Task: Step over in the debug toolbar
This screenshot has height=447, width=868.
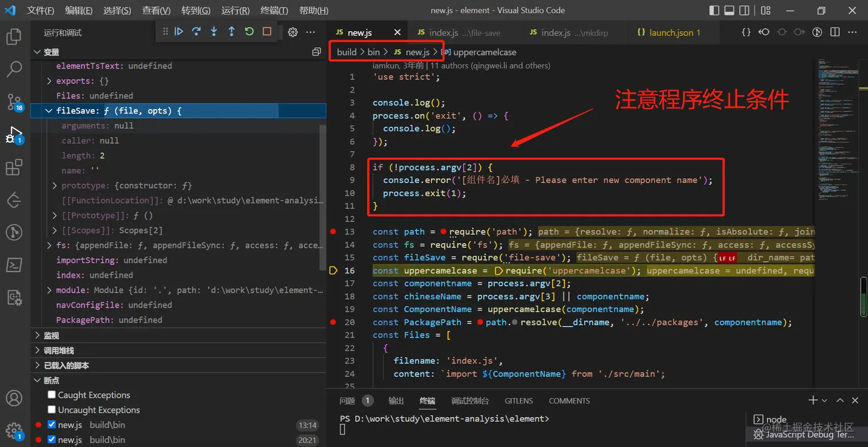Action: [196, 32]
